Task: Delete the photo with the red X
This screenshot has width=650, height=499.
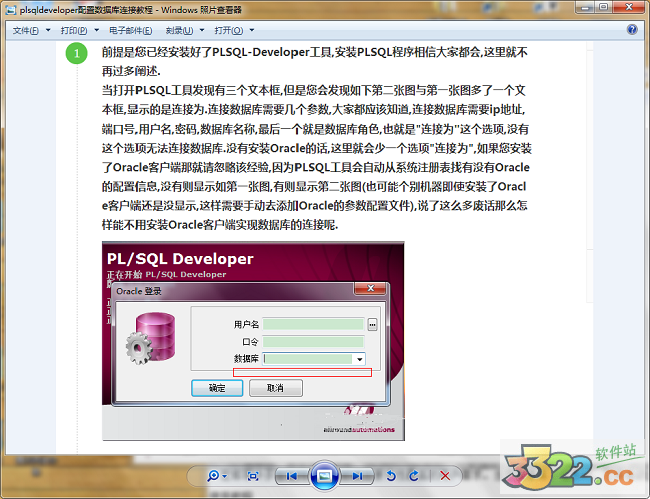Action: [445, 476]
